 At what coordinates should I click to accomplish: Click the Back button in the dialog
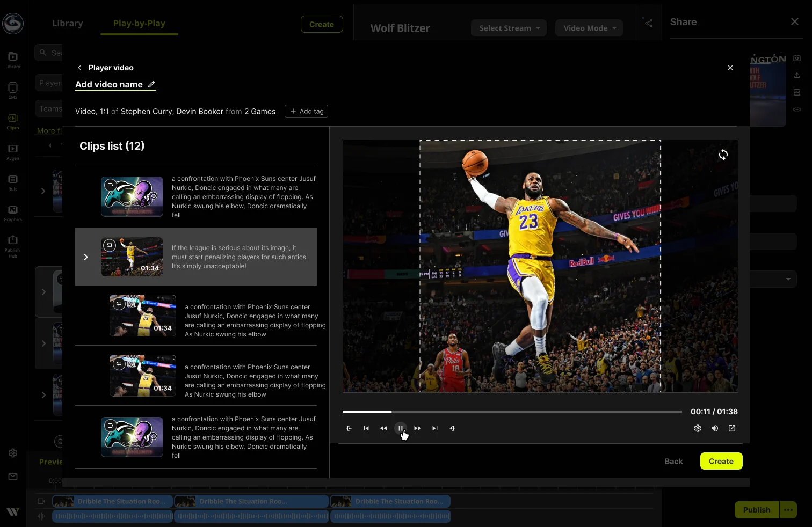[x=673, y=461]
